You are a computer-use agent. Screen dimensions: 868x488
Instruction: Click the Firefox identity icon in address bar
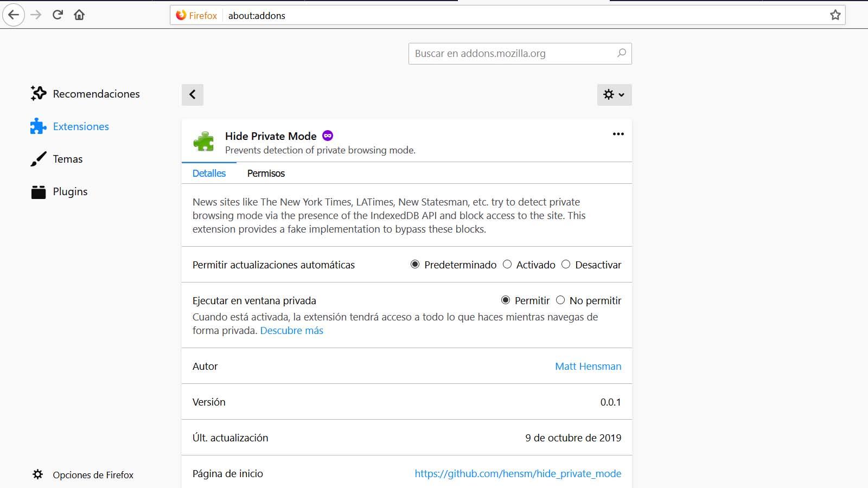click(181, 15)
